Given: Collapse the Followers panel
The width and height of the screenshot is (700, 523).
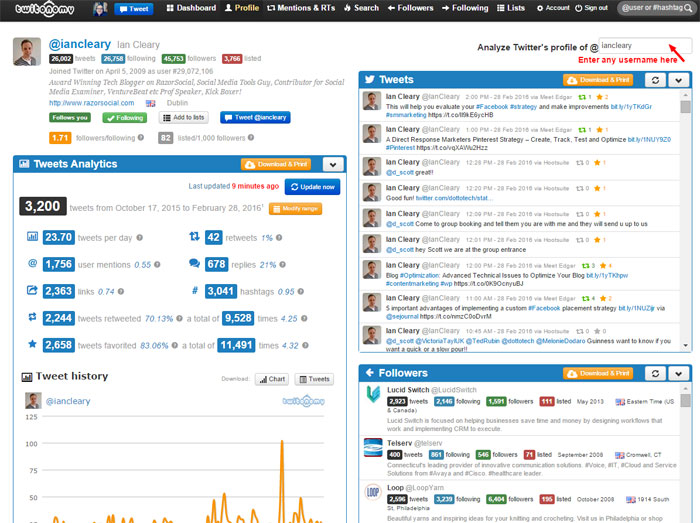Looking at the screenshot, I should (679, 374).
